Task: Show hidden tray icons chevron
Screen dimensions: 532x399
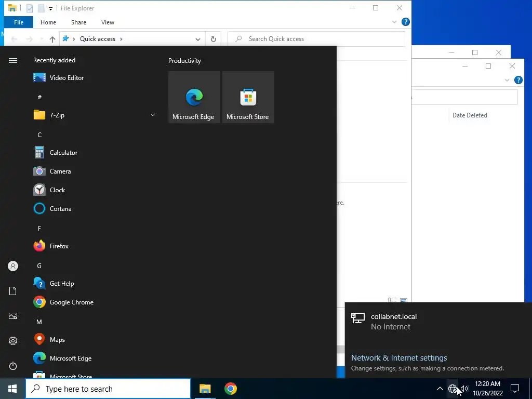Action: [440, 389]
